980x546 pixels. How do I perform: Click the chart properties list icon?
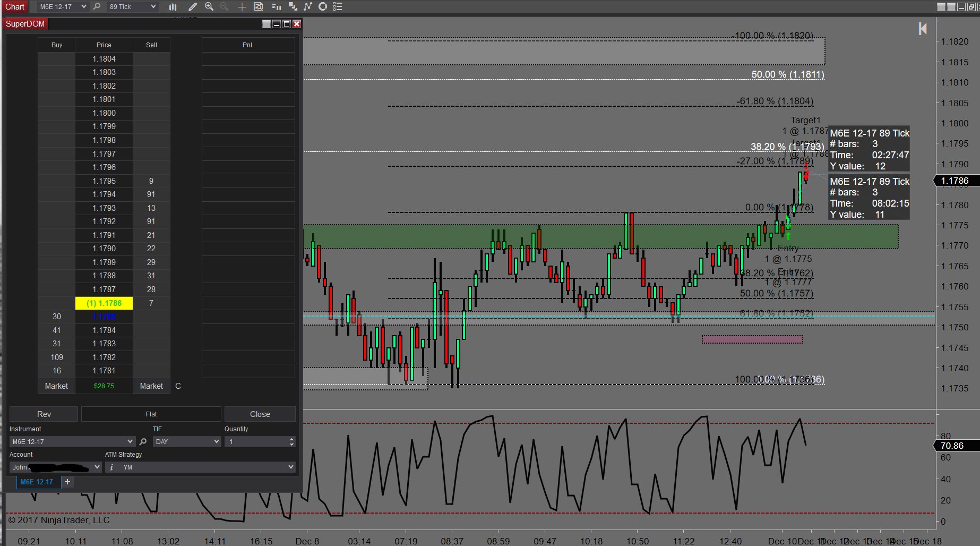tap(338, 7)
